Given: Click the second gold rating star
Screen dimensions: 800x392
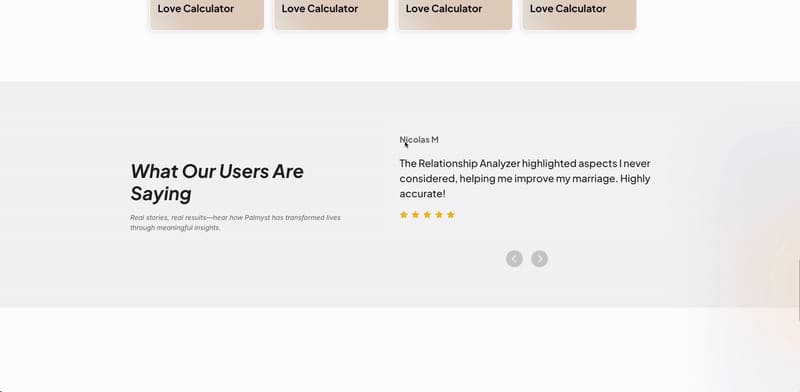Looking at the screenshot, I should [x=415, y=215].
